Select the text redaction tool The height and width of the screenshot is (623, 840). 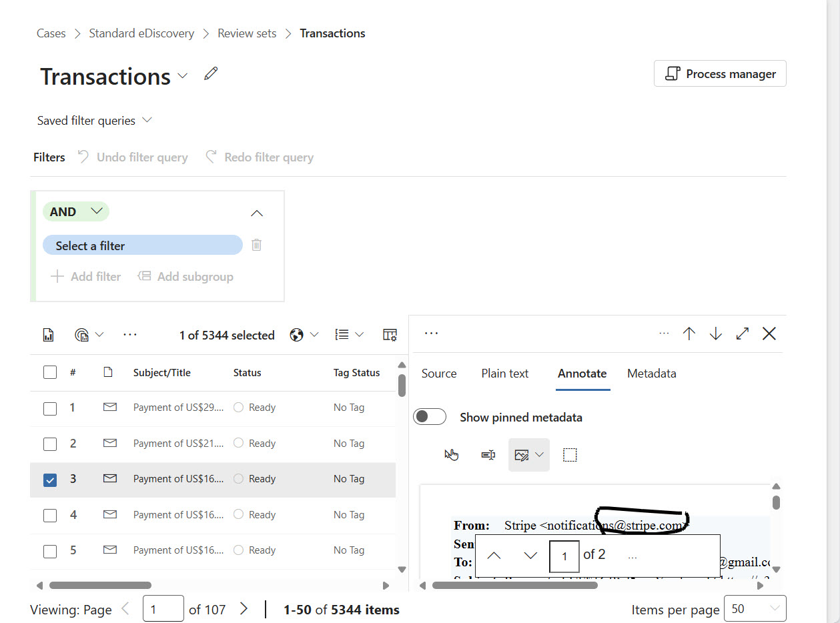[x=488, y=454]
